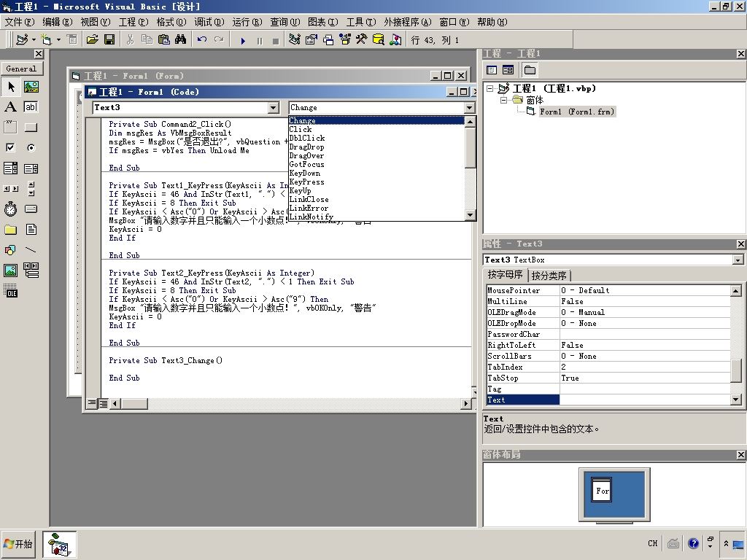Click the Break (pause) toolbar button
Image resolution: width=747 pixels, height=560 pixels.
pos(260,41)
